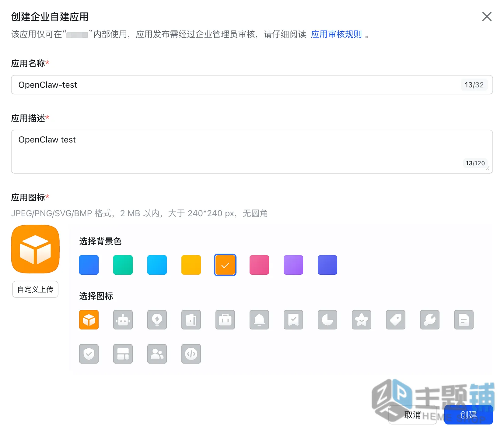
Task: Click the 取消 cancel button
Action: [x=413, y=415]
